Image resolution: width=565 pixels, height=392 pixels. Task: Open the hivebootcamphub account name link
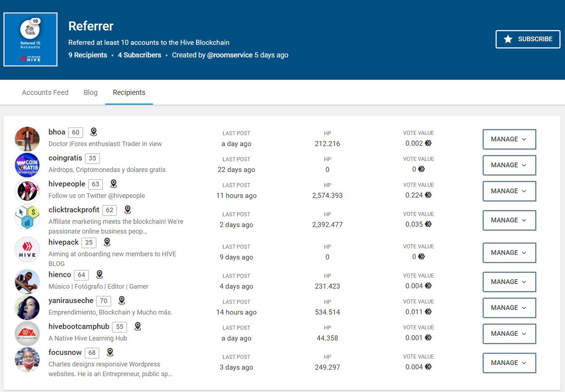click(x=79, y=326)
